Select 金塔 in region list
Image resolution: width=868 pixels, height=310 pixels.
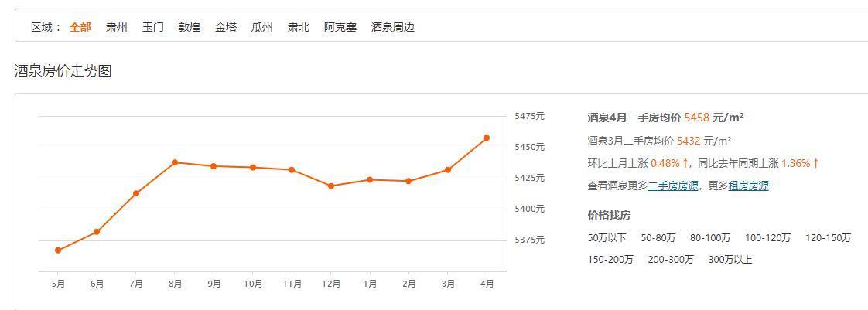pyautogui.click(x=226, y=27)
